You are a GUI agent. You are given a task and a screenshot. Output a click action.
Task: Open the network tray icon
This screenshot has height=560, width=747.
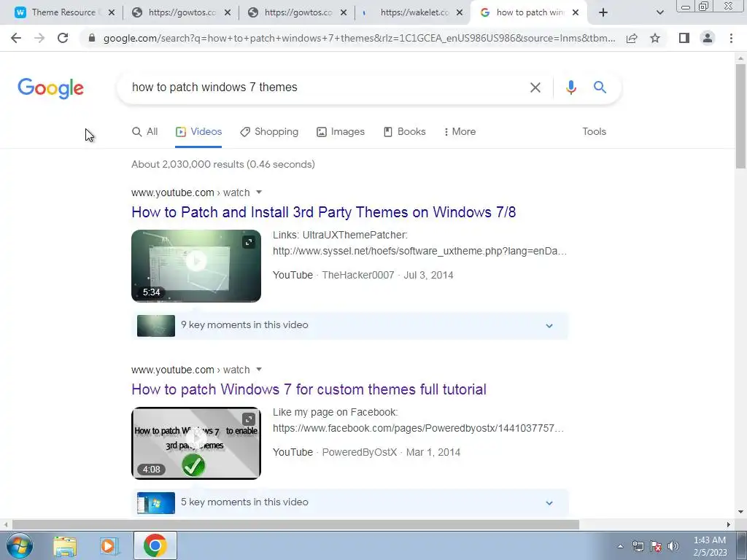click(x=638, y=546)
